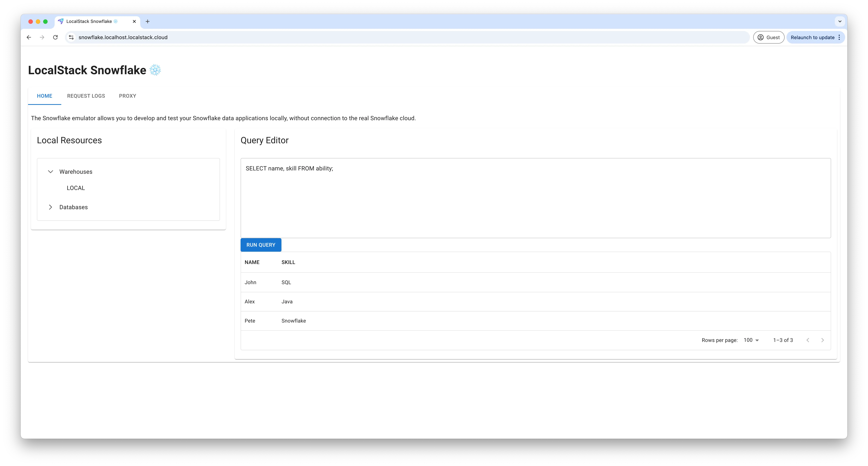Image resolution: width=868 pixels, height=466 pixels.
Task: Click the browser back arrow
Action: click(x=29, y=37)
